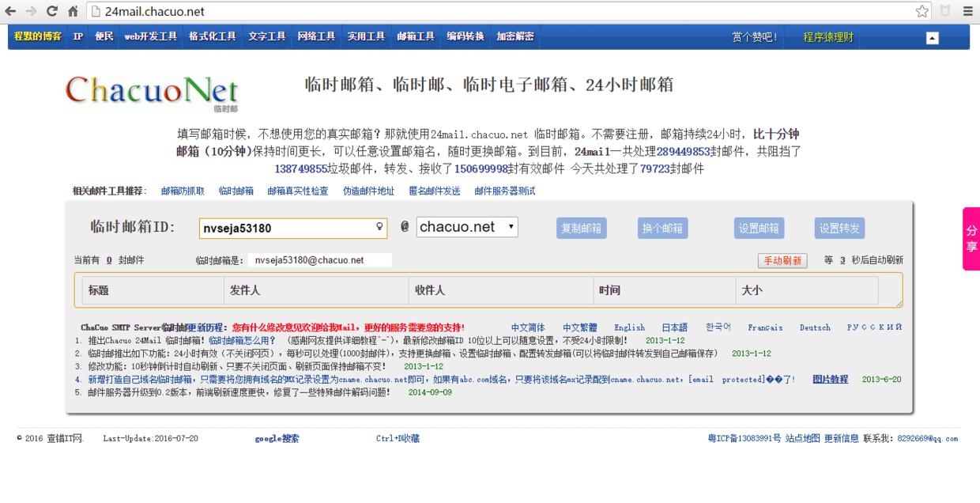Select the IP menu item
This screenshot has height=503, width=980.
click(x=77, y=36)
